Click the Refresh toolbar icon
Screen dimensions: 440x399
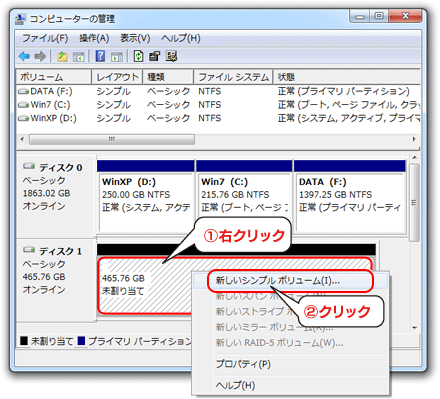pos(138,56)
